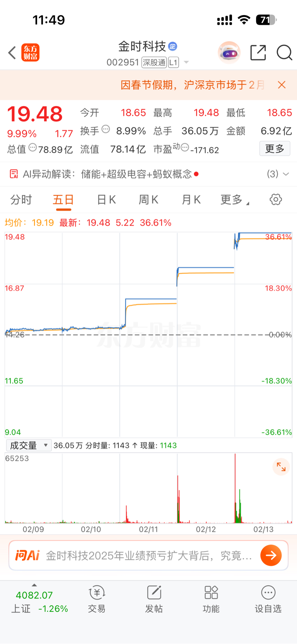
Task: Add stock via 设自选
Action: click(x=268, y=599)
